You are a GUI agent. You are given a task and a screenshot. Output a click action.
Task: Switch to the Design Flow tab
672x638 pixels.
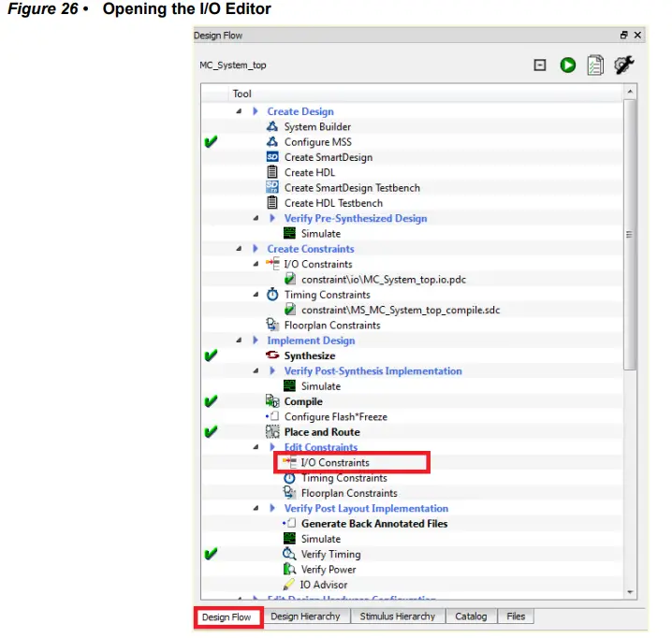pos(227,617)
